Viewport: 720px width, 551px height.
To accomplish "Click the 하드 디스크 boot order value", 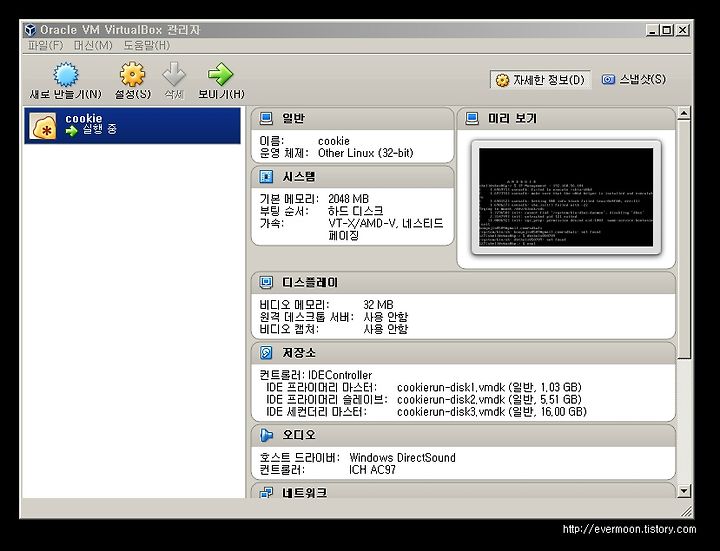I will 355,211.
